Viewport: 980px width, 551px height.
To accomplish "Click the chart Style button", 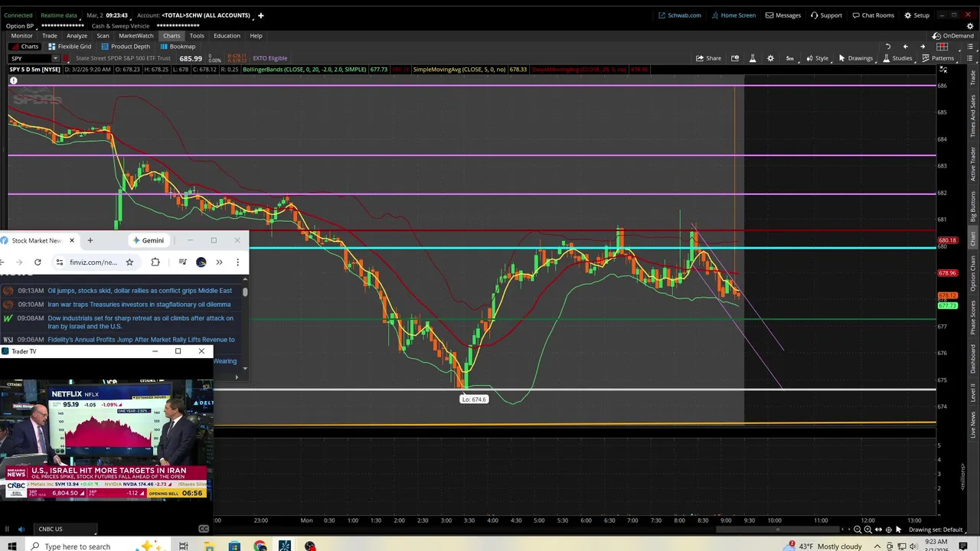I will (x=816, y=58).
